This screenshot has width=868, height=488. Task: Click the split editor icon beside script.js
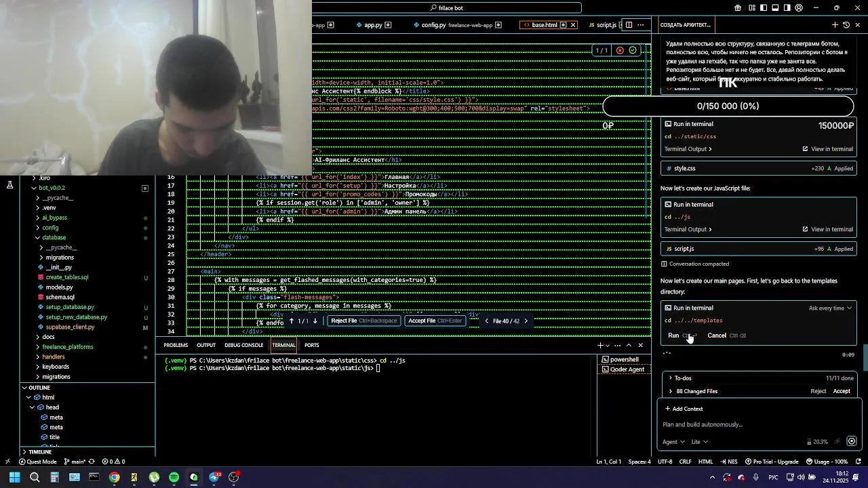tap(629, 25)
